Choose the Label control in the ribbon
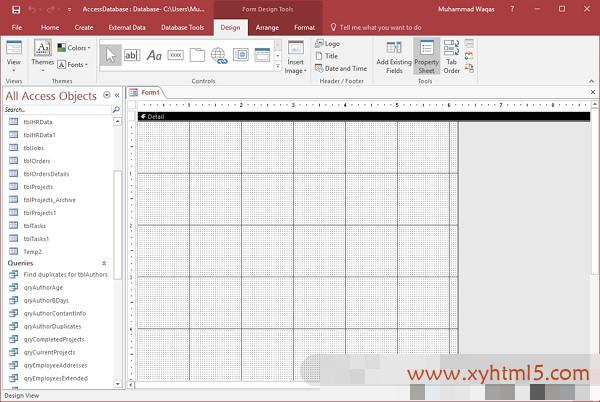Screen dimensions: 600x402 tap(154, 55)
